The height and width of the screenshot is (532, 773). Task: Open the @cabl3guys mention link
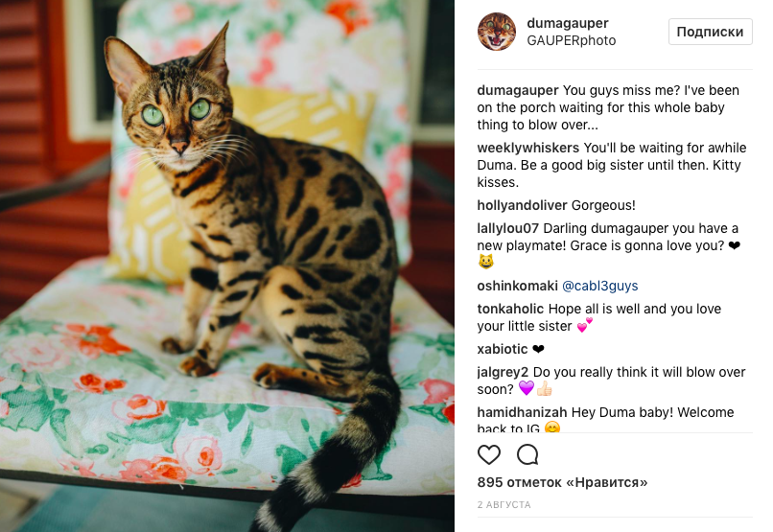coord(600,286)
